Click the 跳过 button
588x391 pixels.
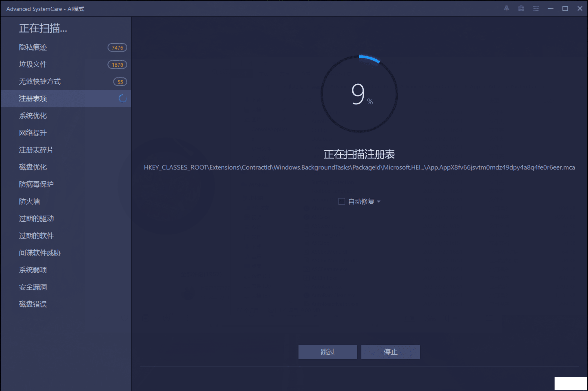pyautogui.click(x=328, y=352)
